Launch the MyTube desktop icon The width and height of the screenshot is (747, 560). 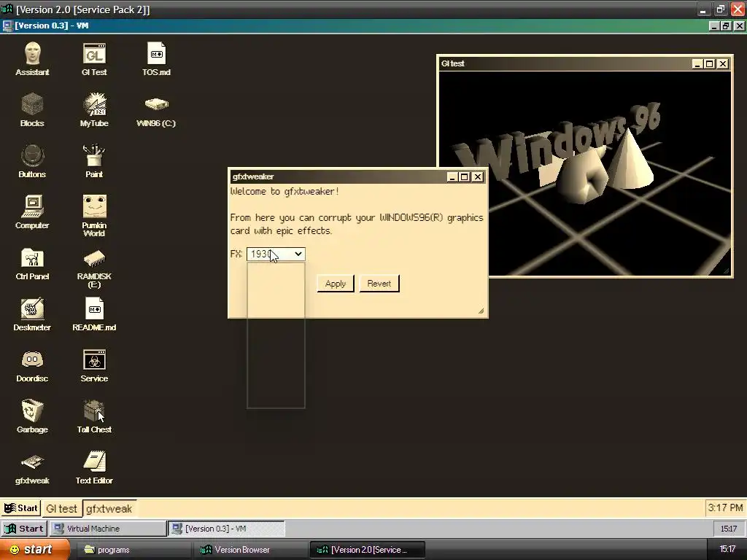[x=94, y=110]
